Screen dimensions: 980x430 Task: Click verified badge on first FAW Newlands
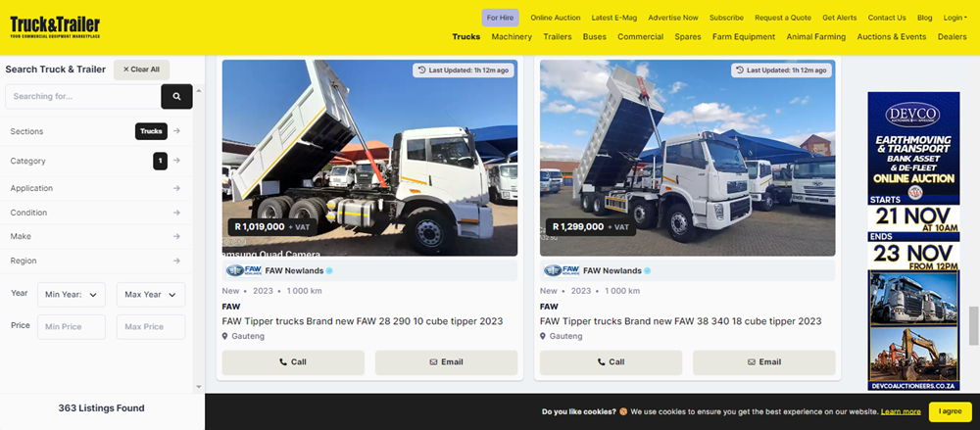[329, 270]
